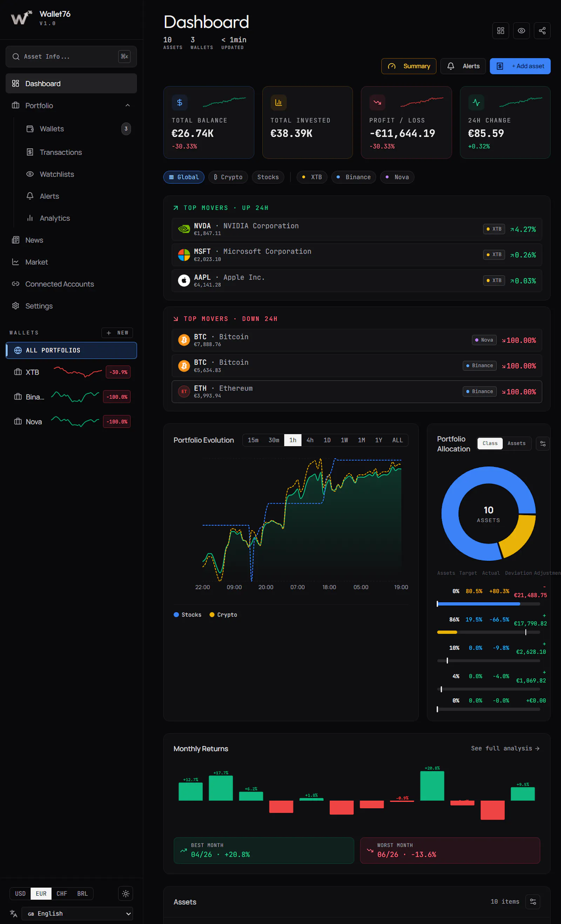
Task: Select ALL PORTFOLIOS wallet
Action: [71, 350]
